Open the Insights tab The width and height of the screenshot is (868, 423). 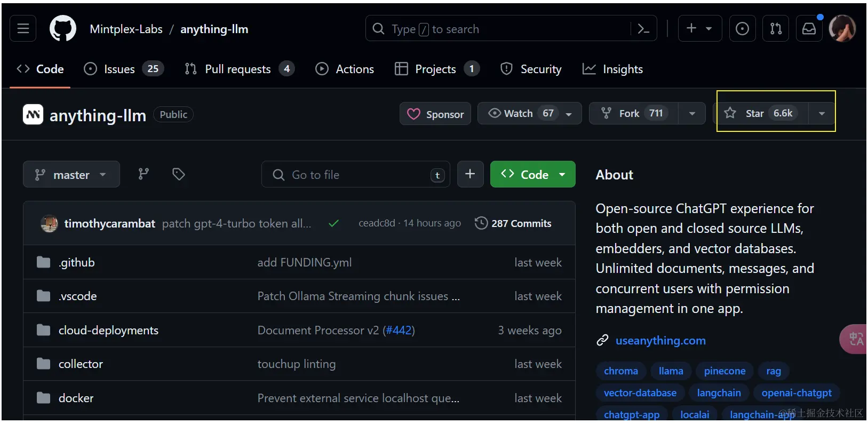pyautogui.click(x=612, y=69)
